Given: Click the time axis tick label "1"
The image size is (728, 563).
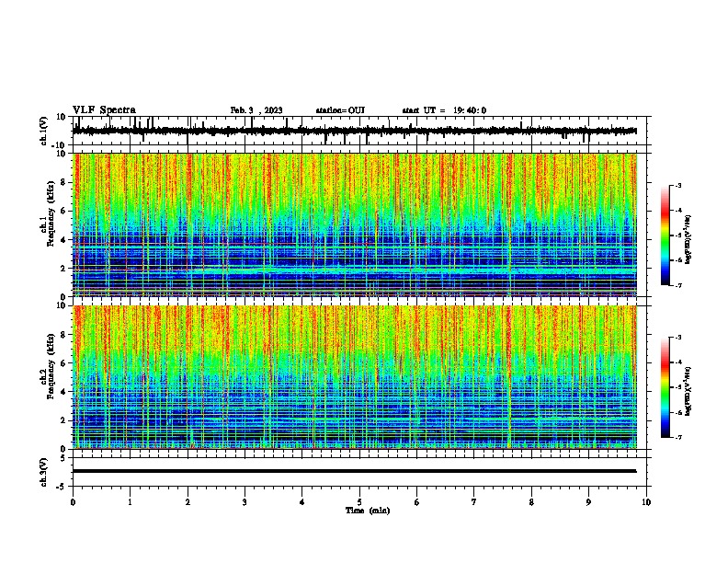Looking at the screenshot, I should click(130, 502).
